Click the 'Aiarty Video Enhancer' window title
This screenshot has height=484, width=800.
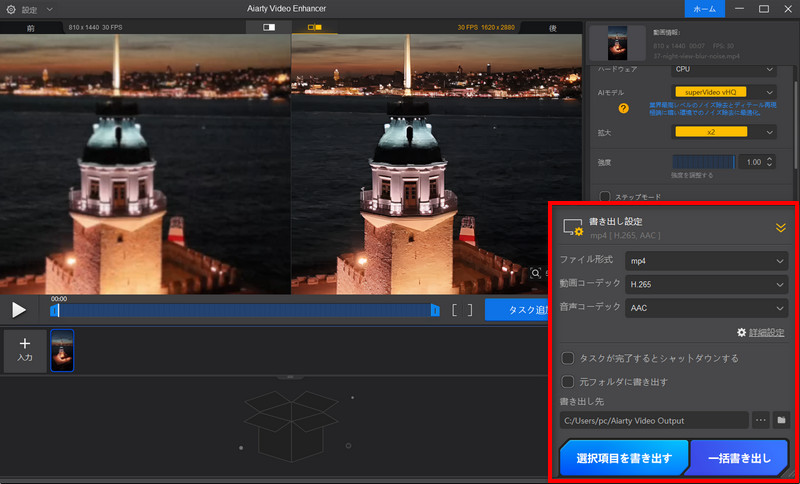click(x=286, y=9)
